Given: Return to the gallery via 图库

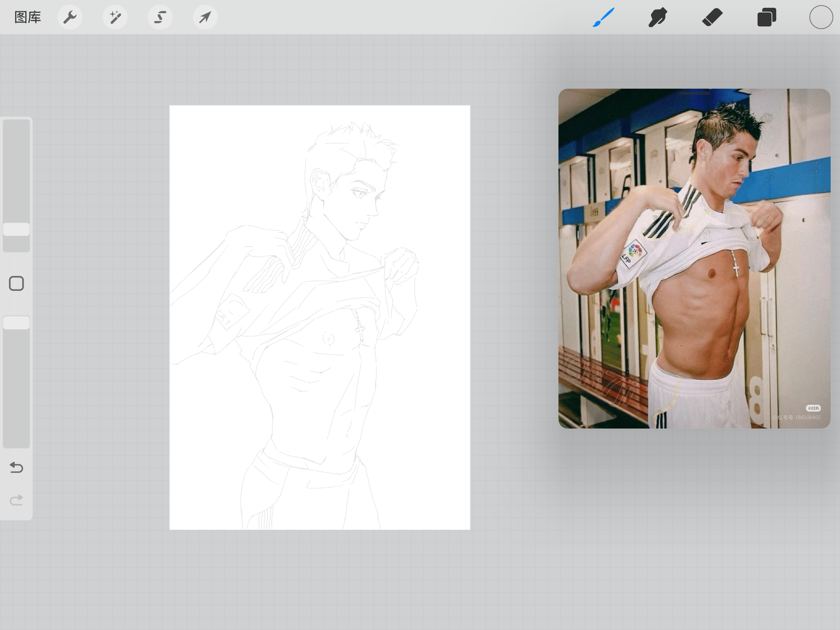Looking at the screenshot, I should click(28, 17).
